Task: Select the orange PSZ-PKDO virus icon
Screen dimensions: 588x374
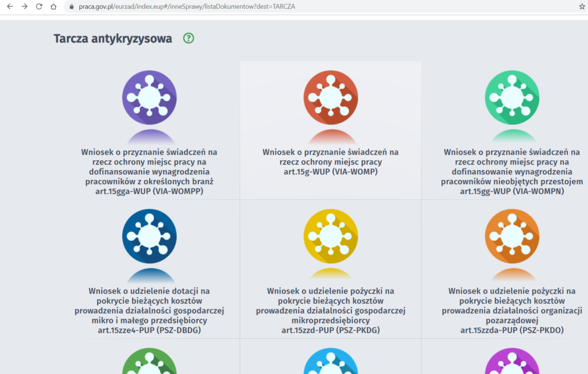Action: tap(512, 236)
